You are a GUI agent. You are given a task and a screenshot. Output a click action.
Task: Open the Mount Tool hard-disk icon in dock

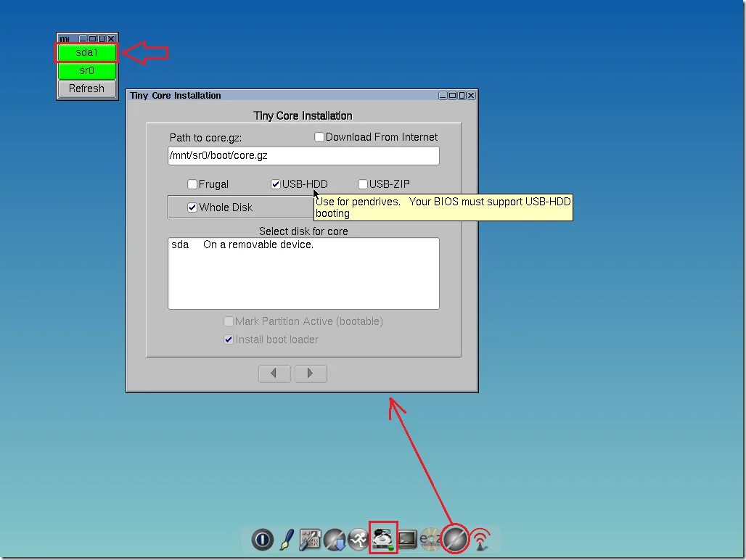(x=383, y=539)
